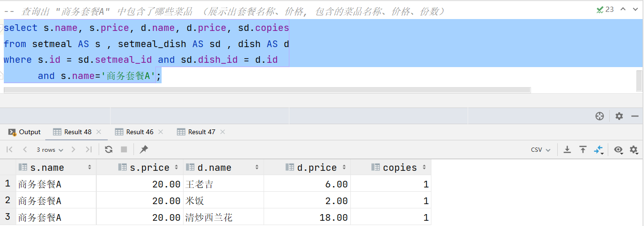Click the export data download icon
Screen dimensions: 644x226
(x=567, y=149)
